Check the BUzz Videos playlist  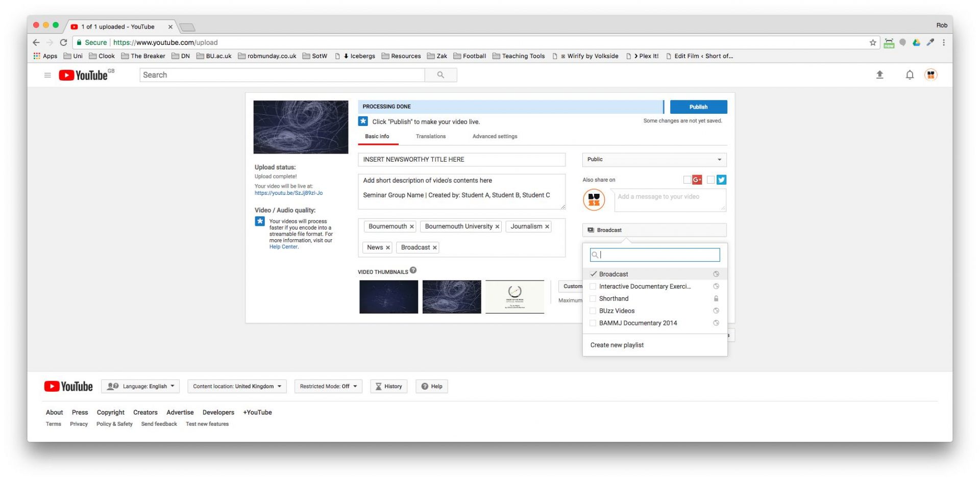pos(593,311)
